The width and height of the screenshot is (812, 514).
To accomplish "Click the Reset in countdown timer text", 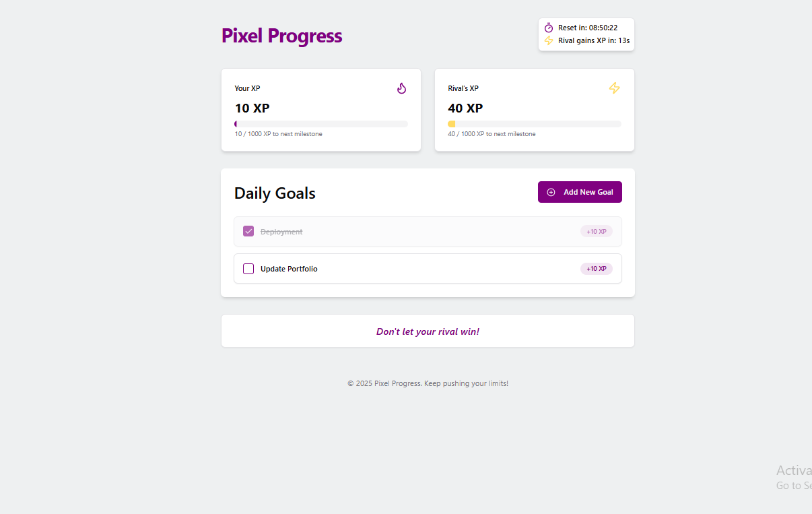I will coord(587,28).
